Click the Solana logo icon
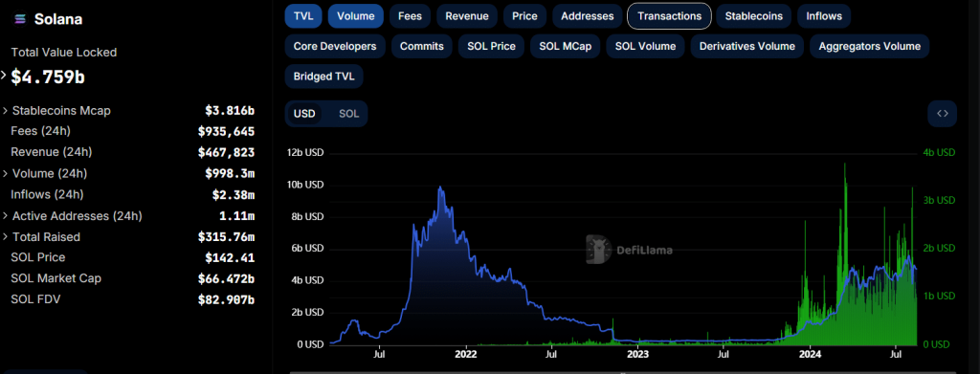980x374 pixels. 21,19
